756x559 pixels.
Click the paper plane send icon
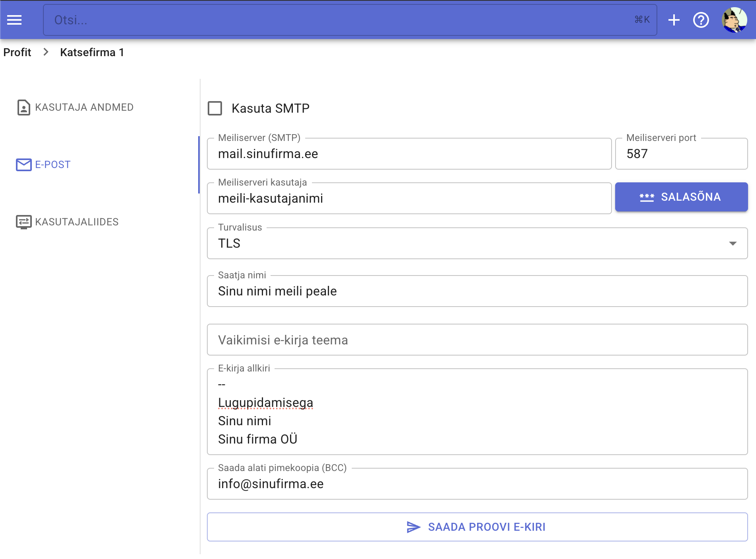coord(413,527)
